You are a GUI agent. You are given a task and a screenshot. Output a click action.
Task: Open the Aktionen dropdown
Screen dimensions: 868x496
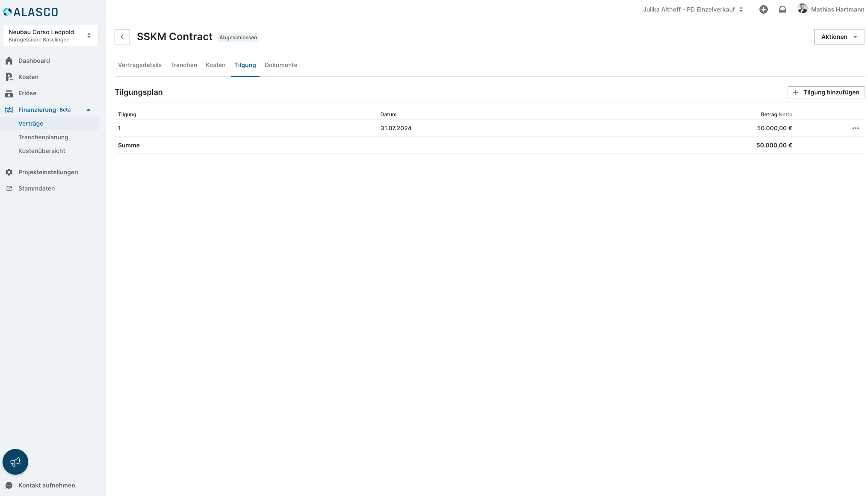click(838, 37)
